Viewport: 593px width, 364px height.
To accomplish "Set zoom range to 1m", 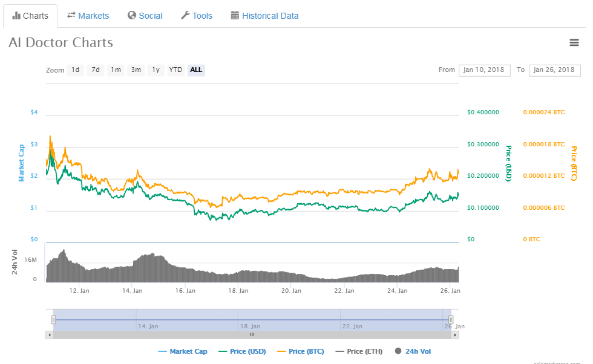I will 116,70.
